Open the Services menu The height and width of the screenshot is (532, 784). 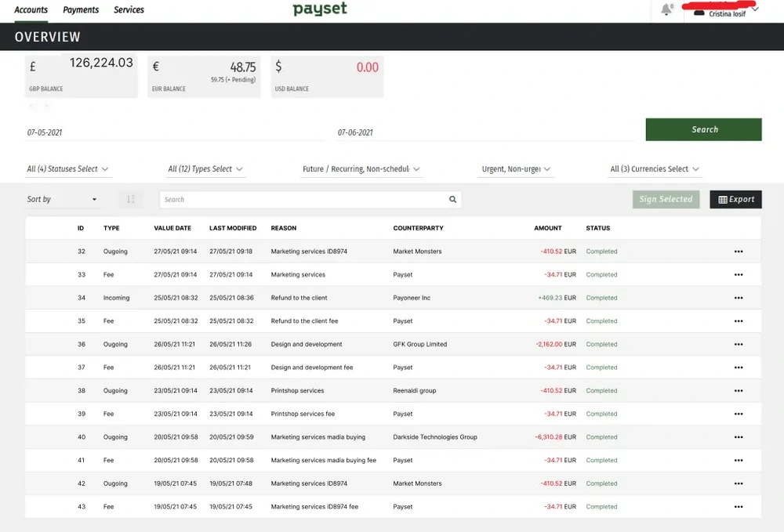pyautogui.click(x=129, y=9)
